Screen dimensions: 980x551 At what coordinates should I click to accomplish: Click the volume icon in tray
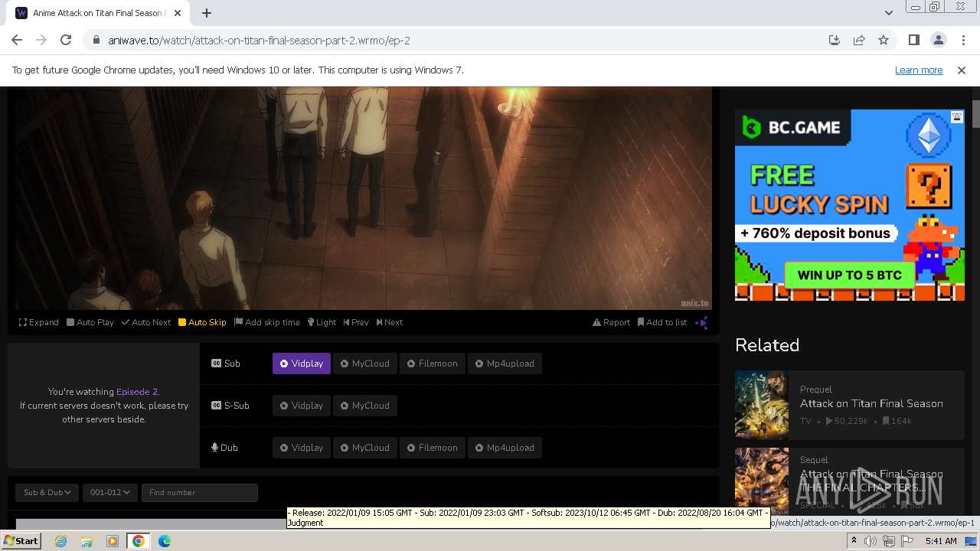point(871,541)
